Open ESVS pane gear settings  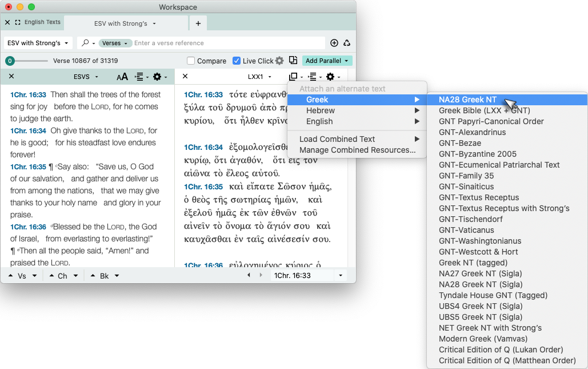(x=158, y=77)
